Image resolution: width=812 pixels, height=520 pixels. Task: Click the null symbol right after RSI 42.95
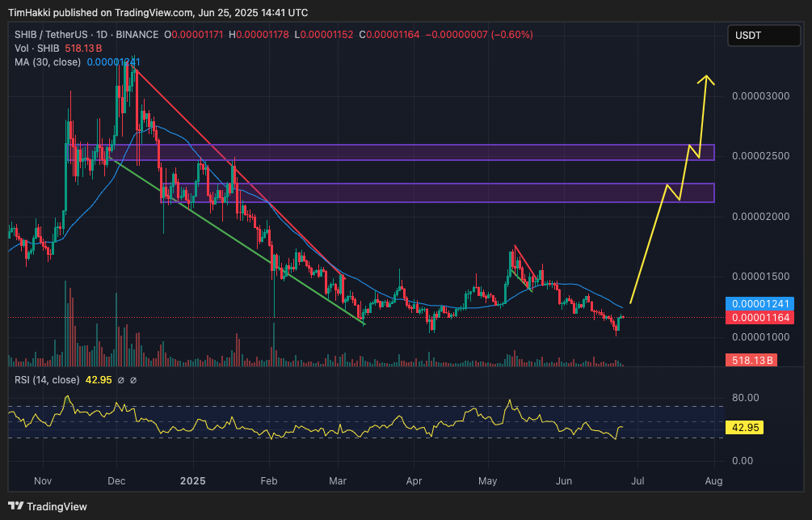tap(120, 380)
